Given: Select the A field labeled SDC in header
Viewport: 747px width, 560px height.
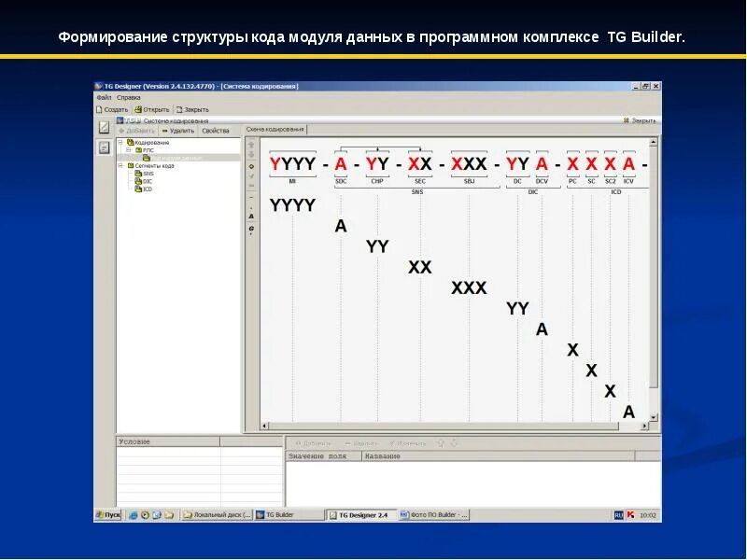Looking at the screenshot, I should [341, 164].
